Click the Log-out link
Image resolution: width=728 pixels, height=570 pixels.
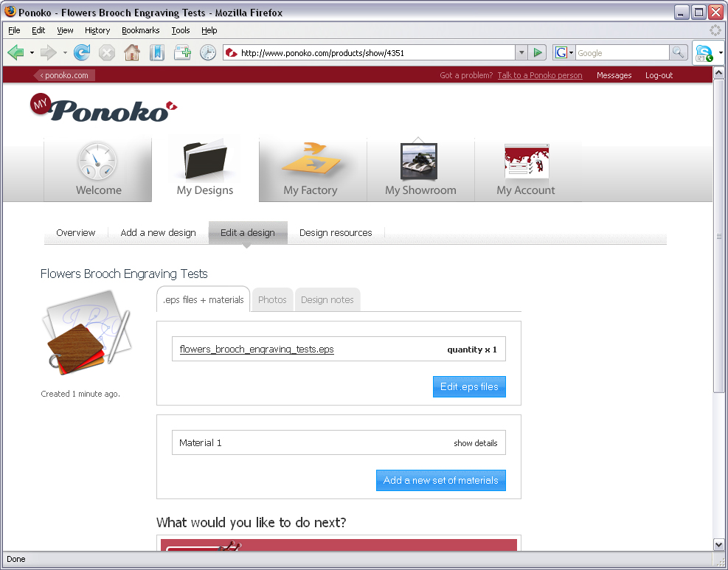coord(659,75)
